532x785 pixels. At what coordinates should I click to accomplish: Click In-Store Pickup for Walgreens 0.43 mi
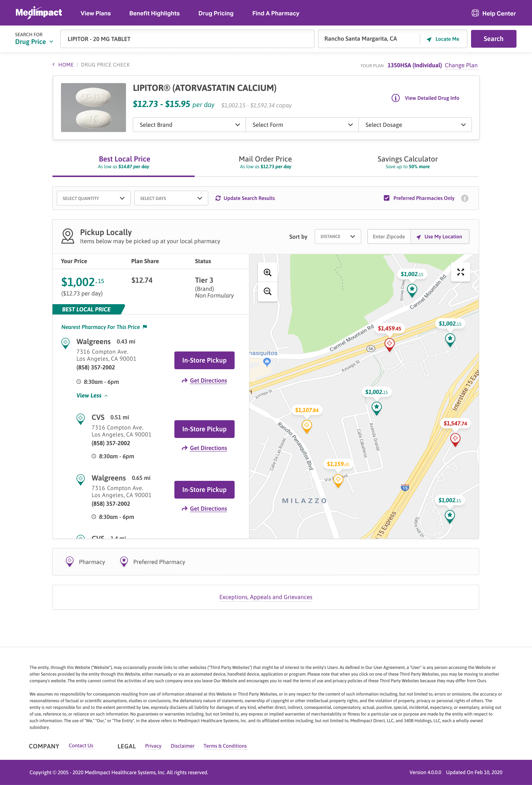(204, 360)
